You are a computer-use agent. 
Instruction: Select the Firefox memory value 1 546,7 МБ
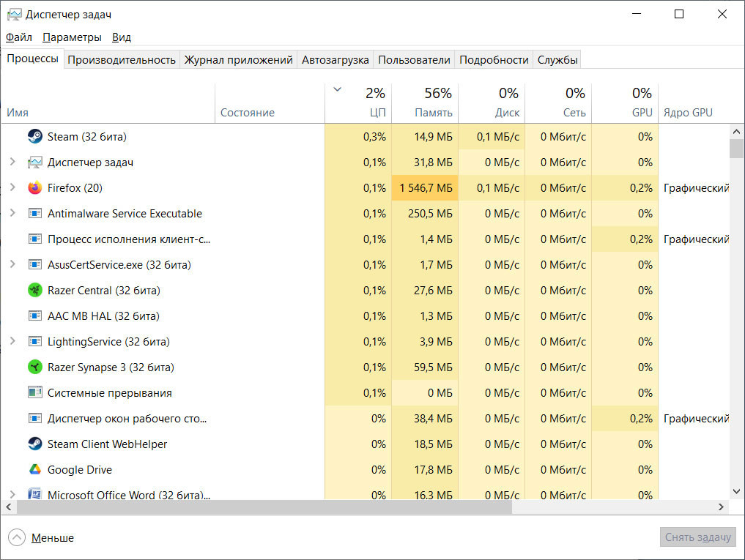[426, 188]
